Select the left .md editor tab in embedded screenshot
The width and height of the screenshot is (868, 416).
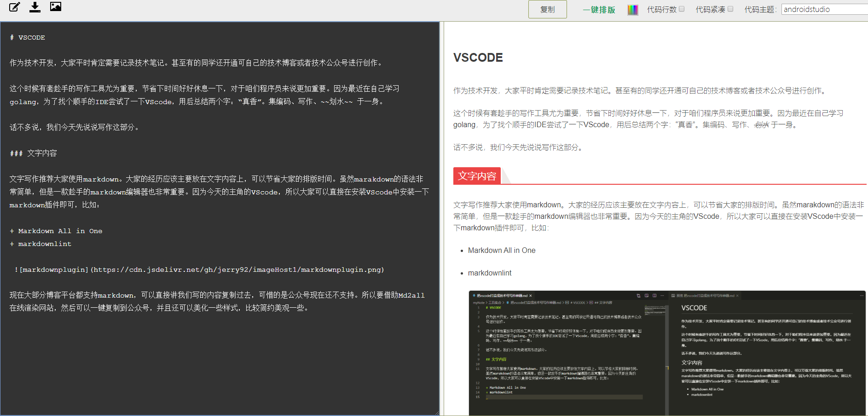tap(501, 296)
